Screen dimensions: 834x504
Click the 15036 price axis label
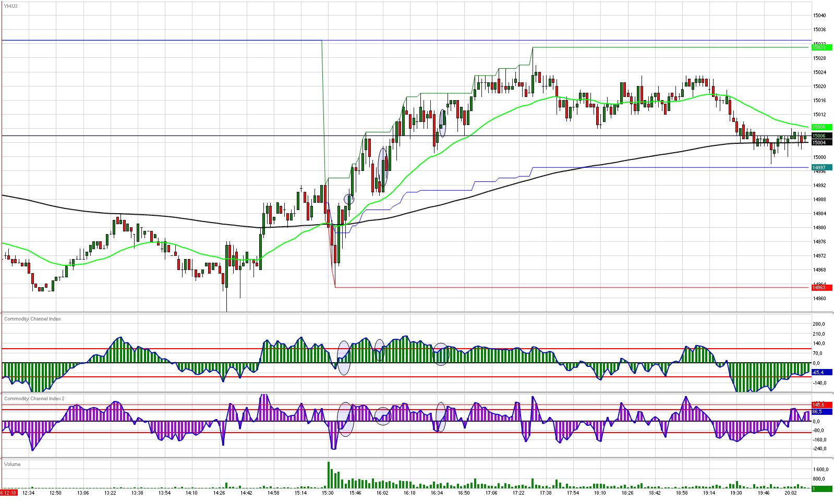tap(820, 30)
